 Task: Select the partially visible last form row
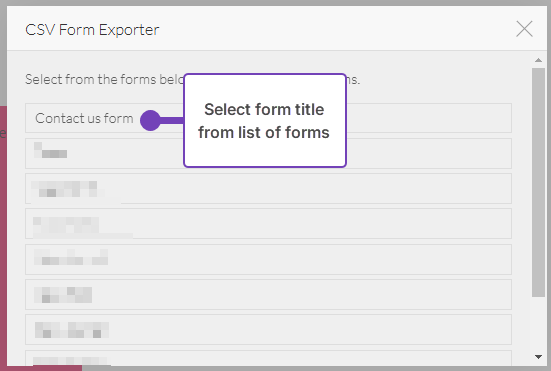(268, 358)
